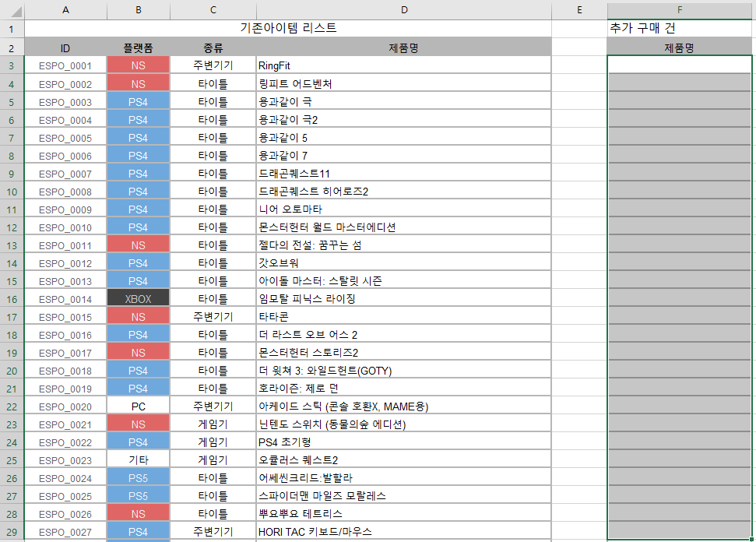This screenshot has height=542, width=756.
Task: Click the '링피트 어드벤처' cell
Action: (x=404, y=84)
